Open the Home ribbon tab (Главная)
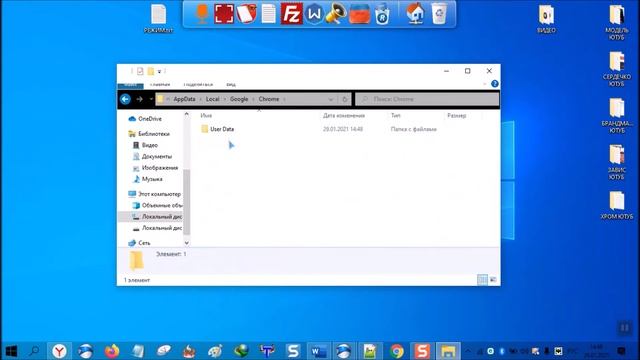This screenshot has height=360, width=640. click(160, 84)
